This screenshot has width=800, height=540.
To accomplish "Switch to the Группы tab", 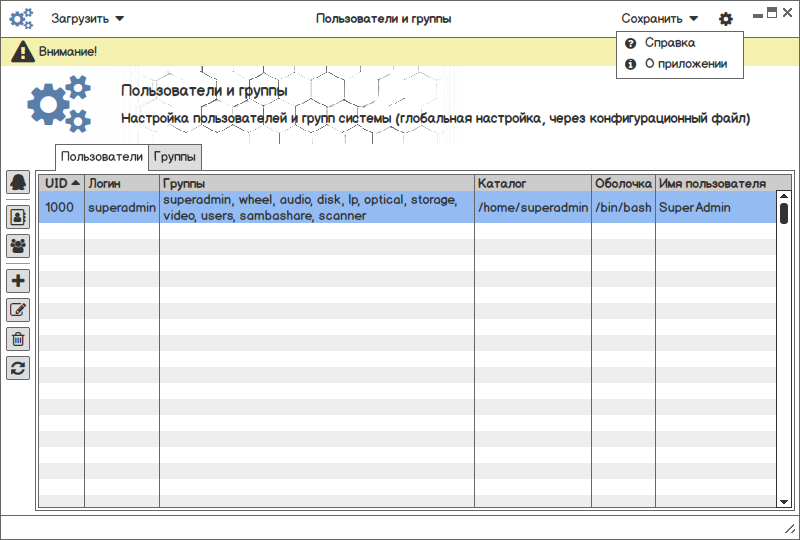I will click(x=176, y=157).
